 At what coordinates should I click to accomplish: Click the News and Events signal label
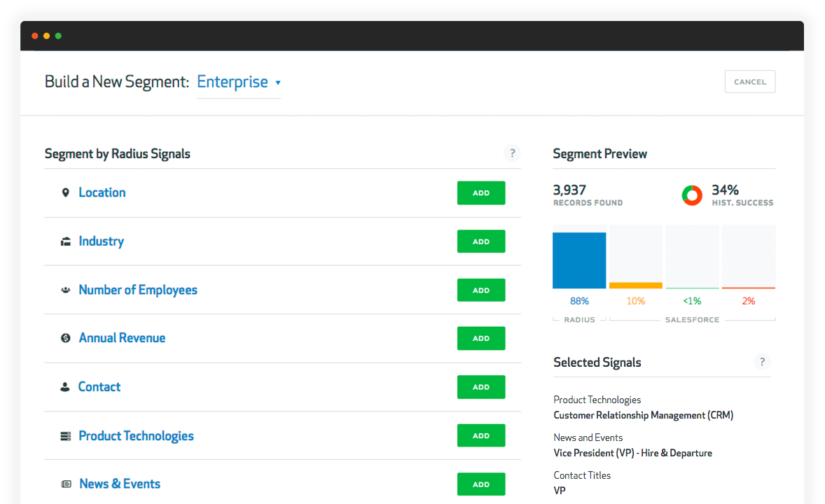[x=588, y=437]
